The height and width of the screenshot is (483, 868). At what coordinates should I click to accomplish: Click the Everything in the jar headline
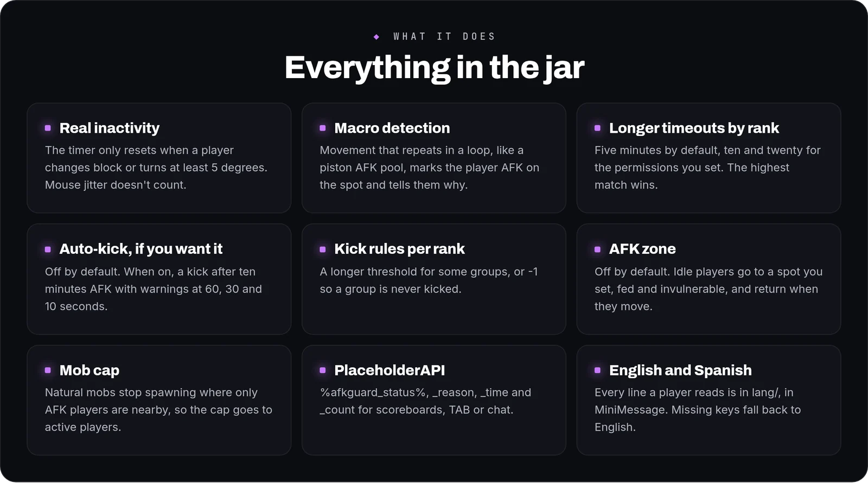pyautogui.click(x=434, y=68)
